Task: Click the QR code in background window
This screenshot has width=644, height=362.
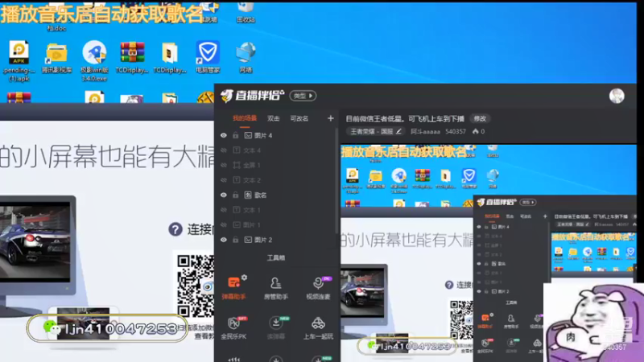Action: coord(196,286)
